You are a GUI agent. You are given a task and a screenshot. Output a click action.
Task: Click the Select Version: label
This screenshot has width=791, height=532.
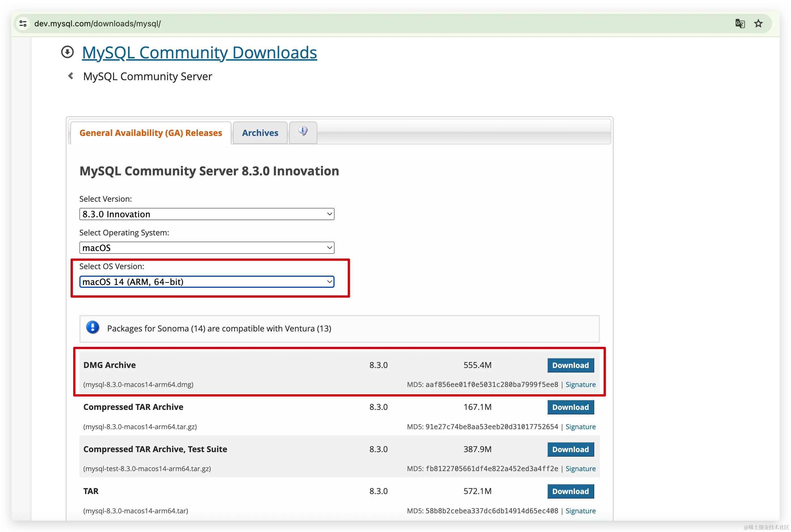tap(105, 199)
